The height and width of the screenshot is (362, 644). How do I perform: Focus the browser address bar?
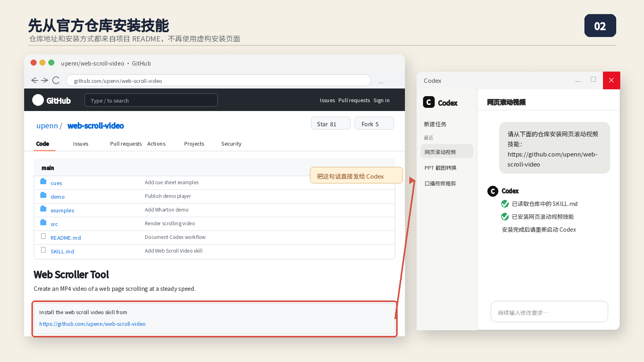(218, 80)
